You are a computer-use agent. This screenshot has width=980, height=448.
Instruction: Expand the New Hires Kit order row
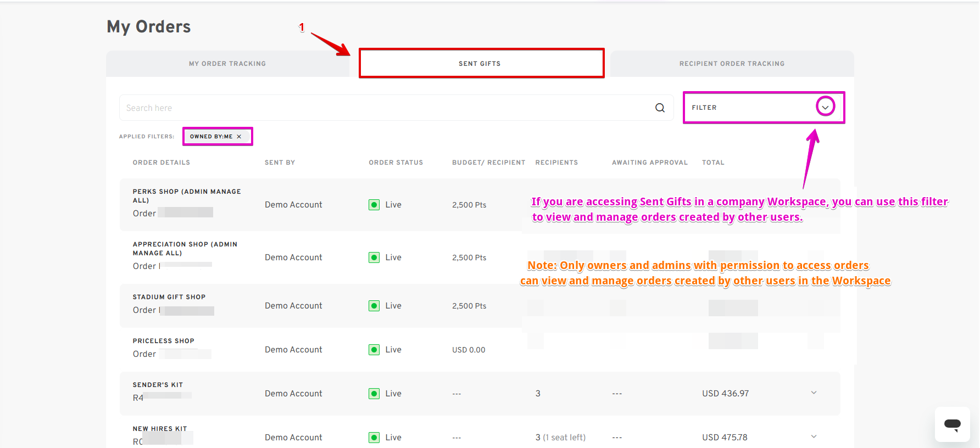coord(814,436)
